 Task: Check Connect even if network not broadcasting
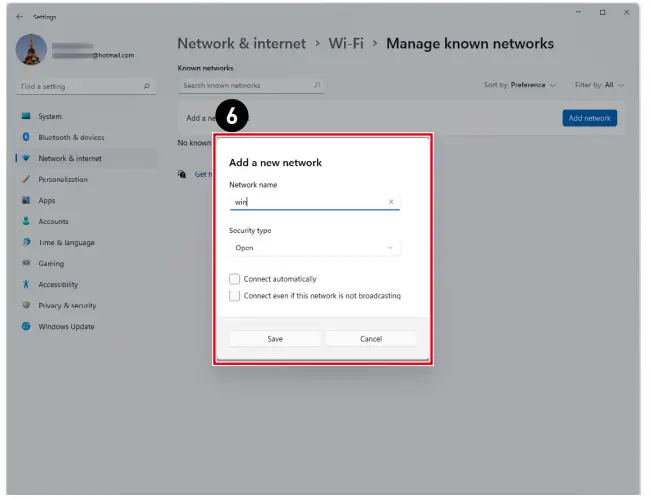pyautogui.click(x=234, y=296)
